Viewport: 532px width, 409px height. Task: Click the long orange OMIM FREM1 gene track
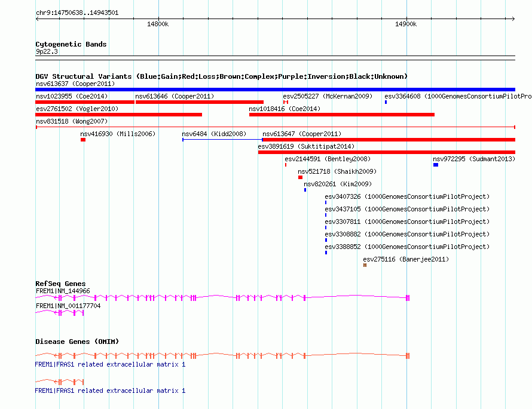coord(222,355)
